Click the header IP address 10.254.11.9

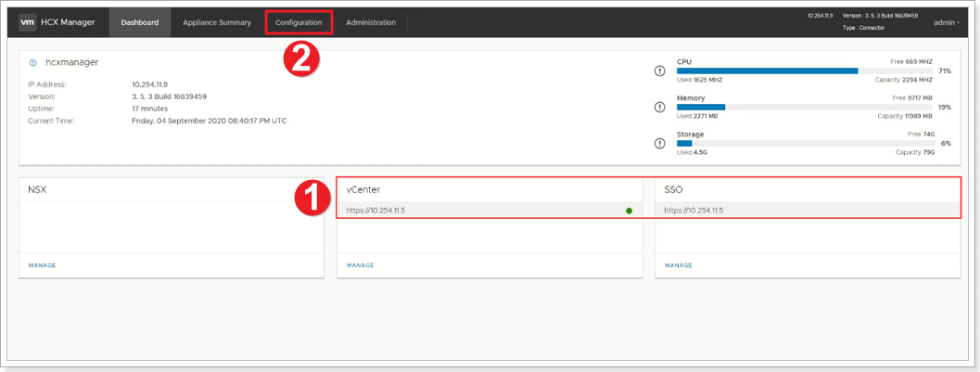pyautogui.click(x=820, y=15)
